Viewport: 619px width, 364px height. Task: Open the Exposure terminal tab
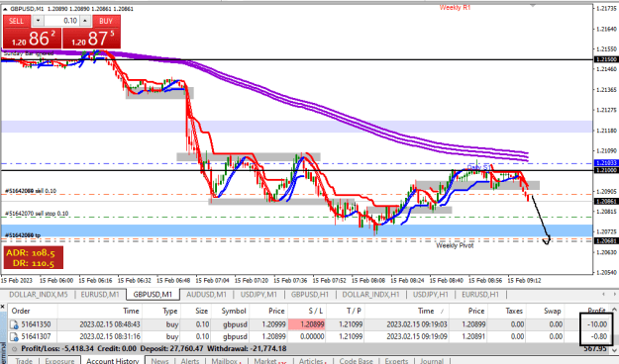[x=59, y=360]
